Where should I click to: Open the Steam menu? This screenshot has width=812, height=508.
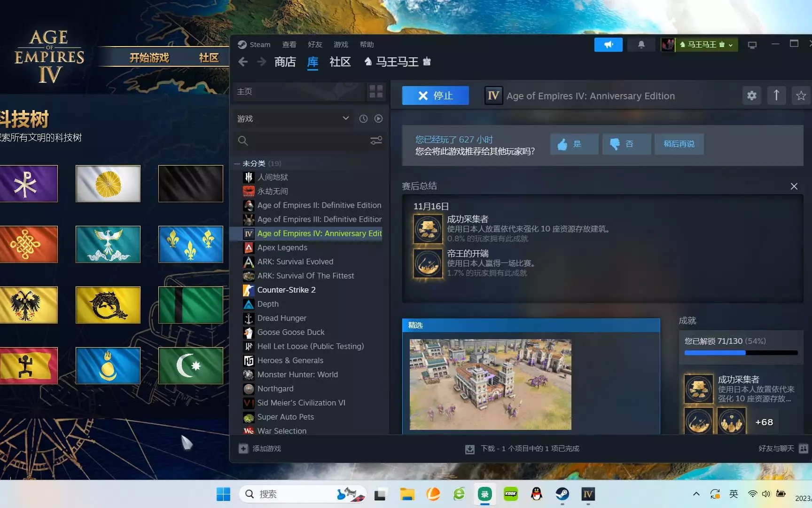254,45
